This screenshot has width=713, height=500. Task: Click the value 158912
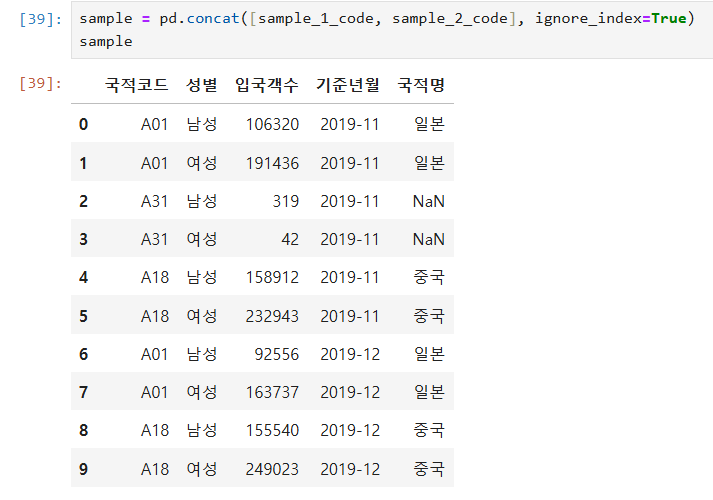272,277
